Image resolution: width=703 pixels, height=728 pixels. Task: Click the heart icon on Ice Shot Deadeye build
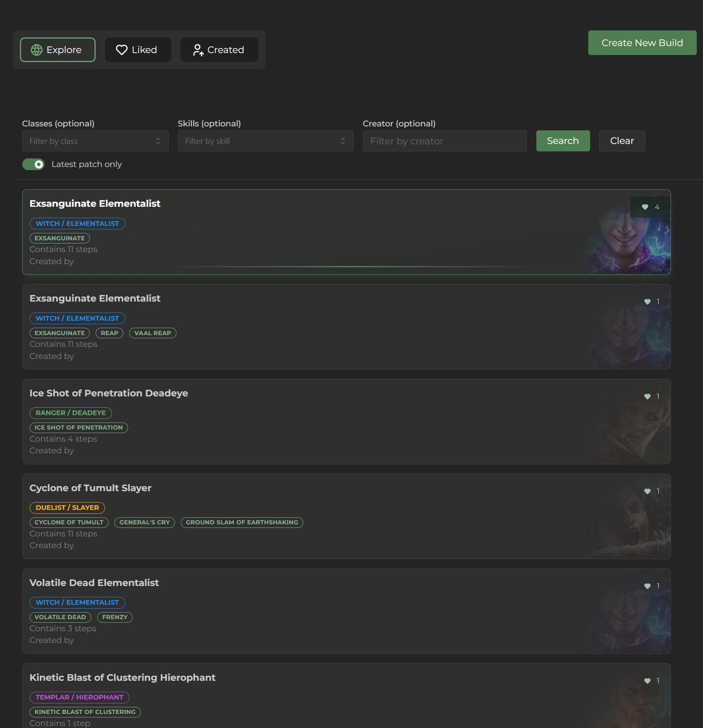(x=647, y=396)
